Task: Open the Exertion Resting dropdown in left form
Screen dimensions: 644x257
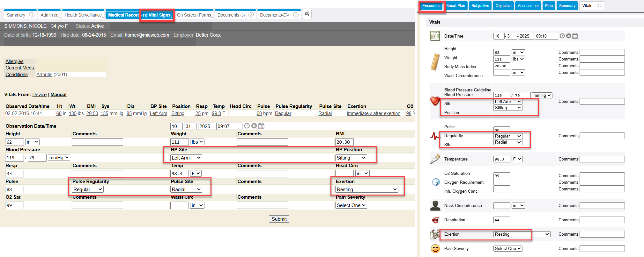Action: 366,189
